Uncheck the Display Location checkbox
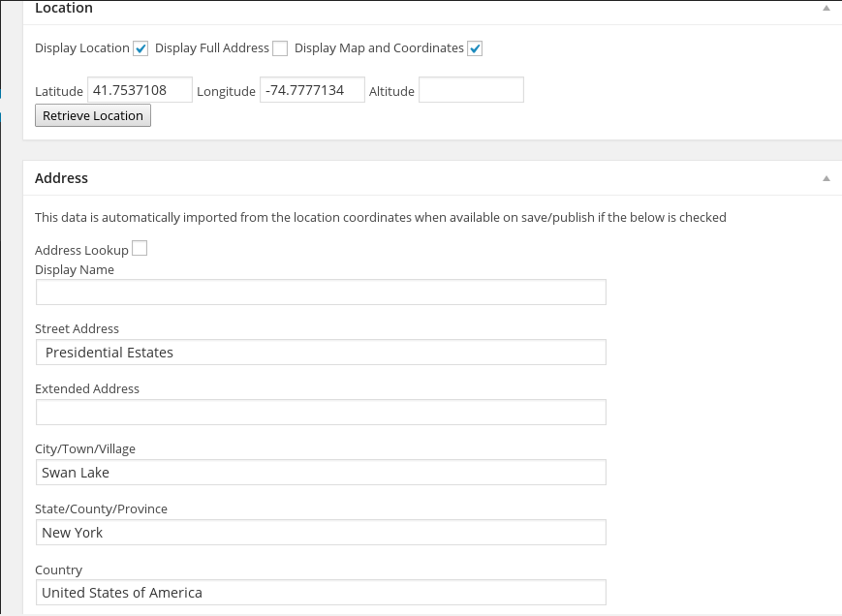This screenshot has width=842, height=616. pyautogui.click(x=141, y=48)
